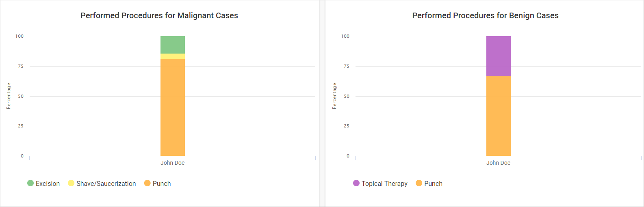This screenshot has width=644, height=207.
Task: Click John Doe label under Benign chart
Action: click(499, 163)
